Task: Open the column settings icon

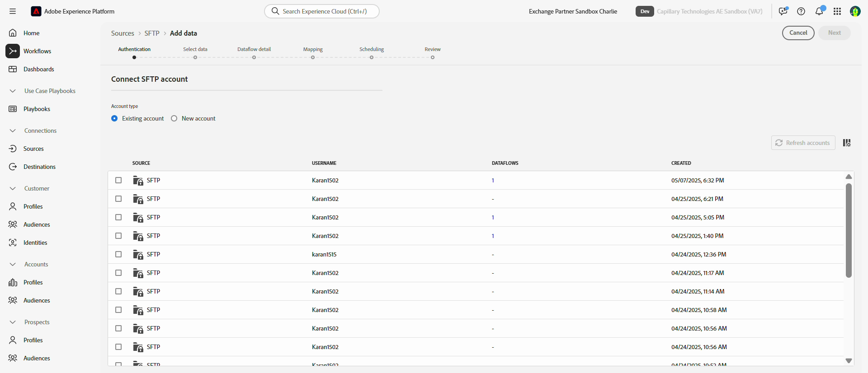Action: click(847, 143)
